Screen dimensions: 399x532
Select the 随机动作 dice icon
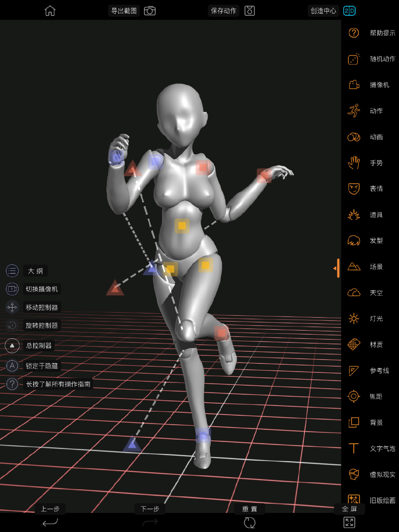354,59
